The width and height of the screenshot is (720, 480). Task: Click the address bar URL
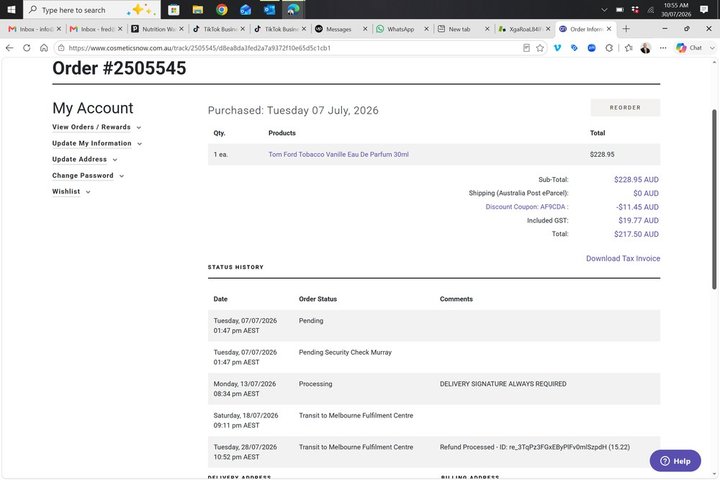pos(199,48)
